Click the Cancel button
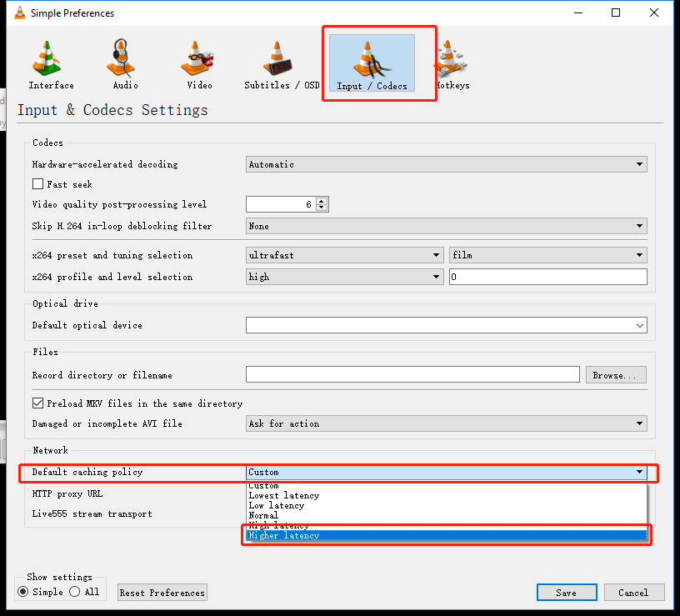The width and height of the screenshot is (680, 616). coord(633,593)
